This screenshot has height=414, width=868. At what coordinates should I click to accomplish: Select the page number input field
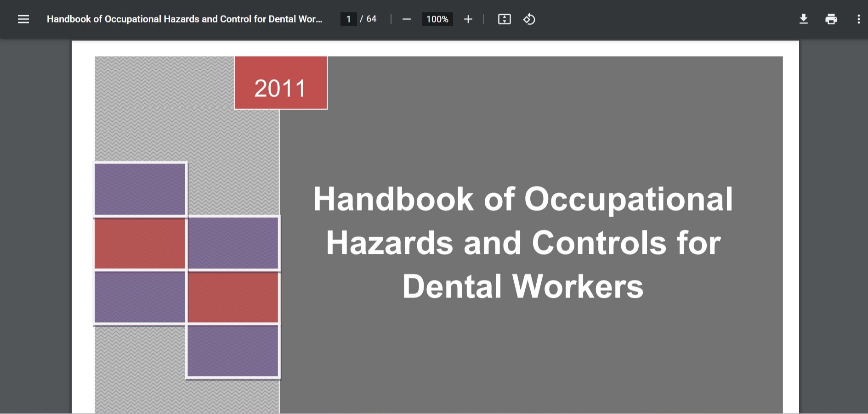tap(348, 19)
